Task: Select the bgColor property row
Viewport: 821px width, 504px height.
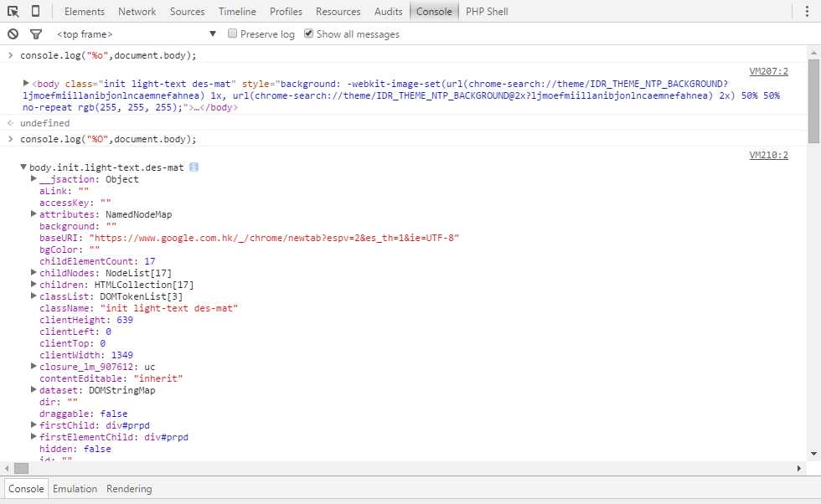Action: click(x=70, y=249)
